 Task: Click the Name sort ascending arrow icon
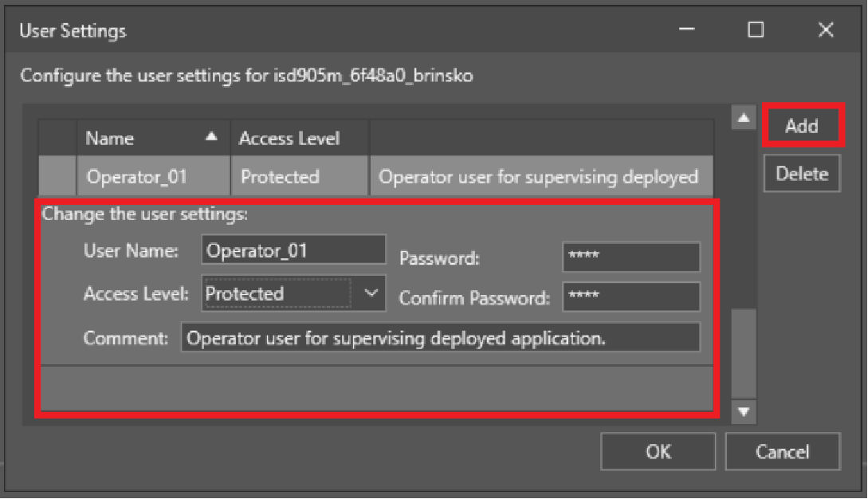(x=211, y=137)
